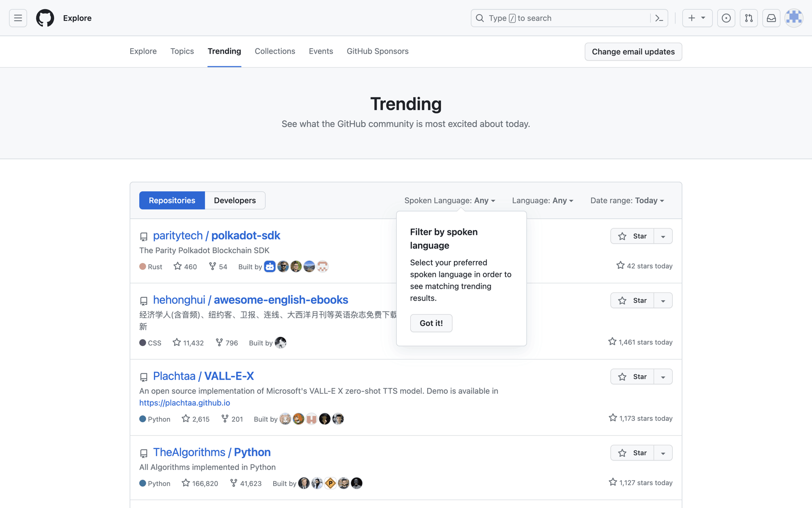View TheAlgorithms Python stargazers 166,820
Image resolution: width=812 pixels, height=508 pixels.
coord(200,483)
